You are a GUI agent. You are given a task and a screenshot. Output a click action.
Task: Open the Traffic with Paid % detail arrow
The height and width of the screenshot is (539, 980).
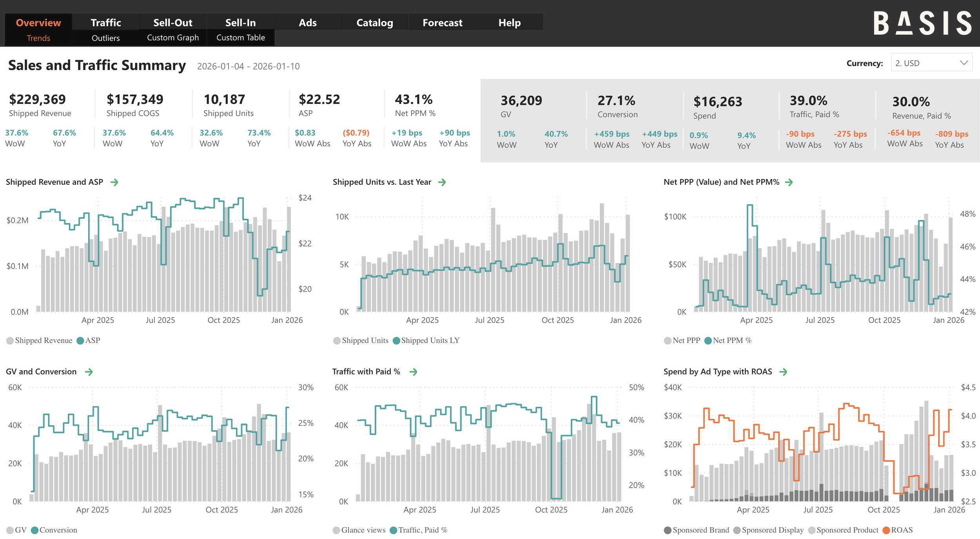pyautogui.click(x=413, y=372)
